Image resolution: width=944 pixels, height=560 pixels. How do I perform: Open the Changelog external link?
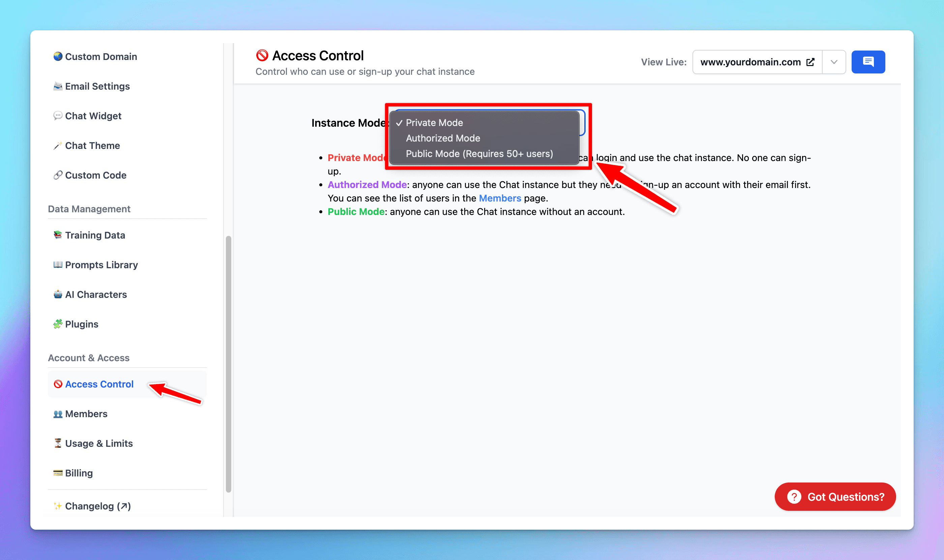coord(97,506)
